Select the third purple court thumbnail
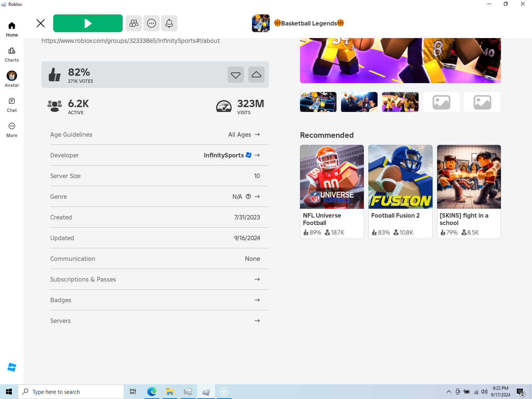 point(400,102)
